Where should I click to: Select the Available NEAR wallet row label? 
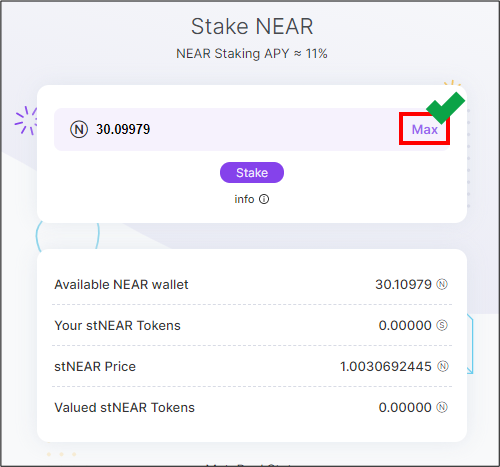(121, 285)
